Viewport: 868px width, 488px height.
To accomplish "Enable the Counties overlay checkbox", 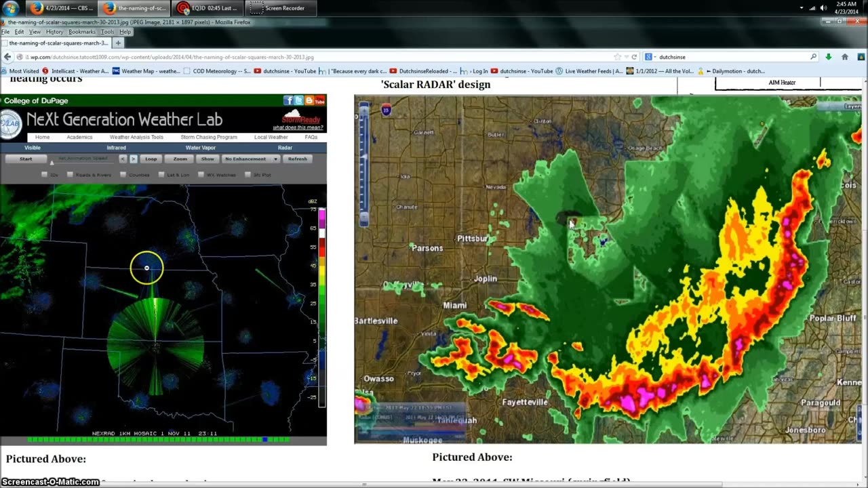I will click(123, 175).
